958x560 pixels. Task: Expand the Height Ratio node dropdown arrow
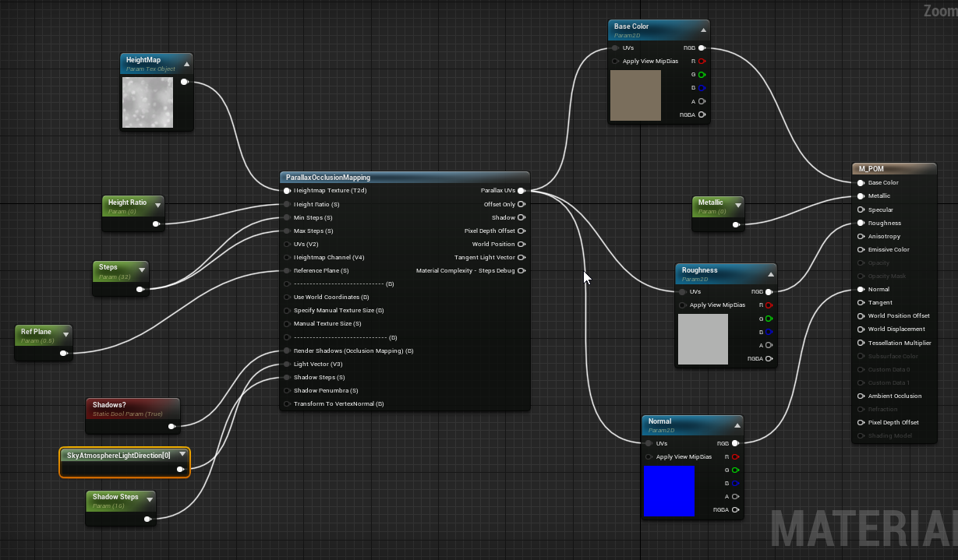tap(158, 206)
